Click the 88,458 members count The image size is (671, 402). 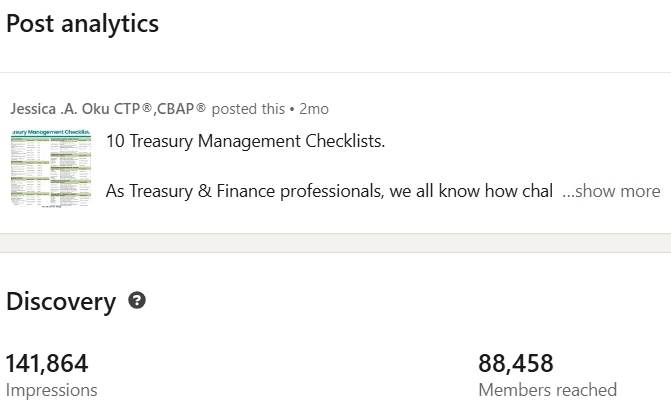[516, 363]
